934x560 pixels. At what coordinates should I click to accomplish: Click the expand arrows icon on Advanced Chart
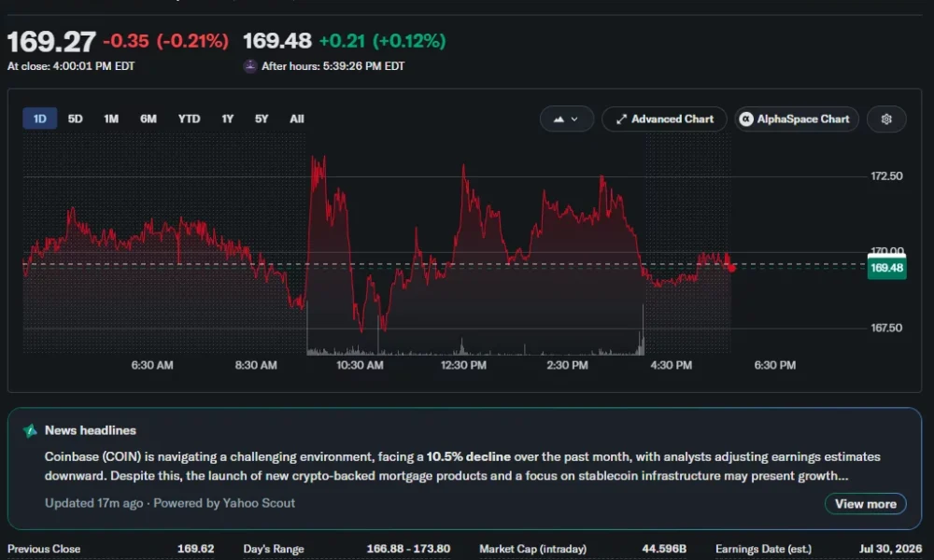pos(621,119)
